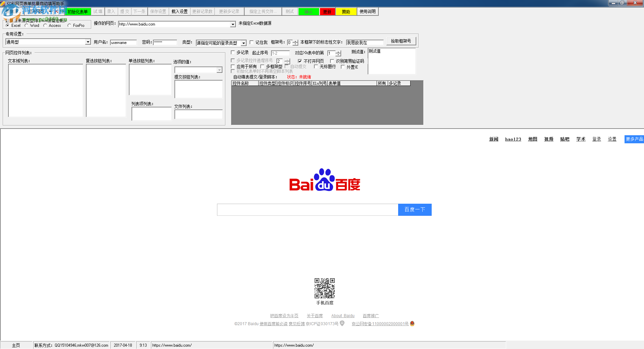Select the Word data source radio button
644x349 pixels.
26,26
